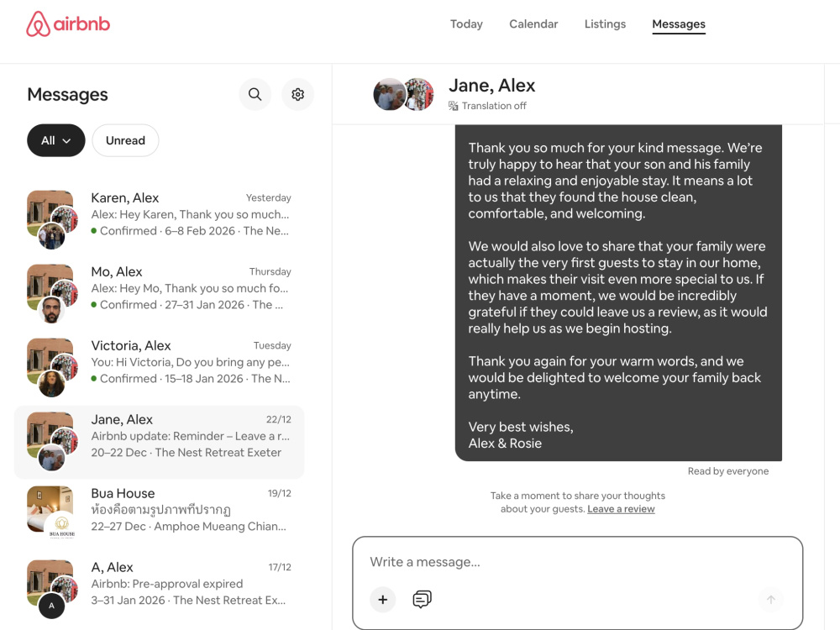The width and height of the screenshot is (840, 630).
Task: Open the Listings tab
Action: tap(605, 24)
